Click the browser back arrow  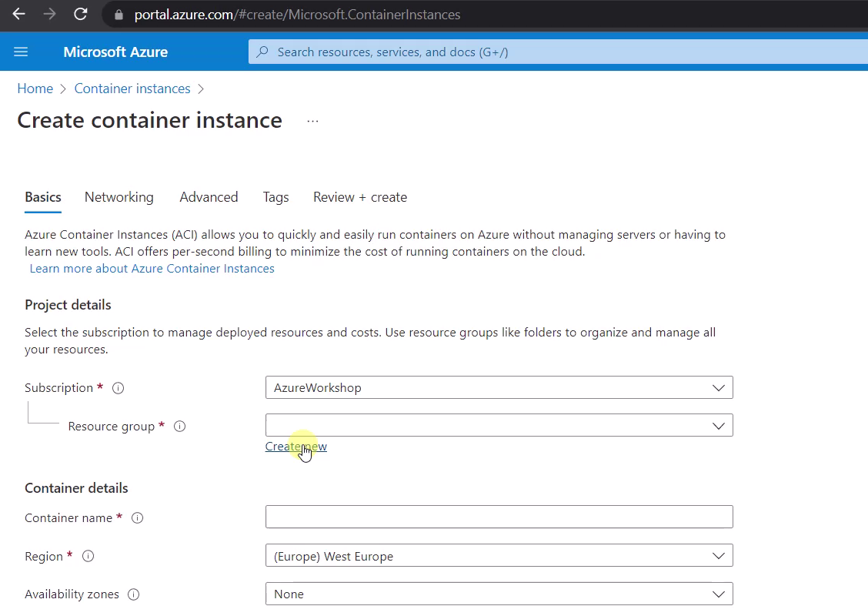tap(18, 14)
